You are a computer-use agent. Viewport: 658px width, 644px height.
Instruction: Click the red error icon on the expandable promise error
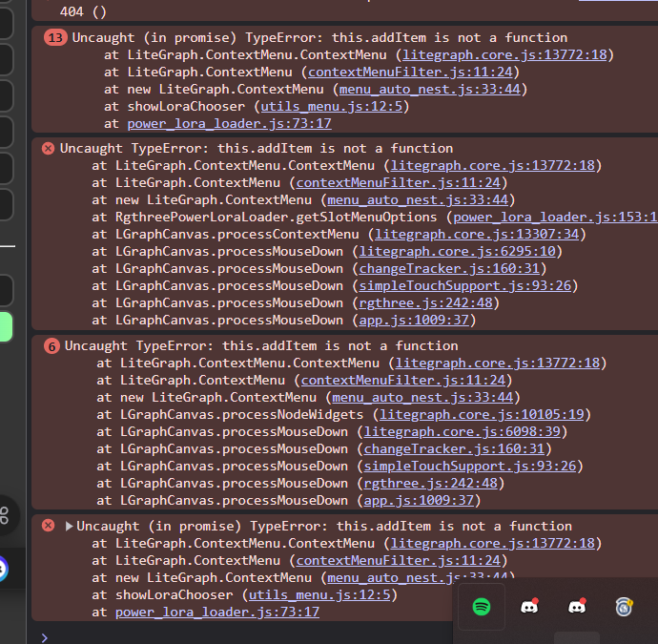[x=49, y=525]
